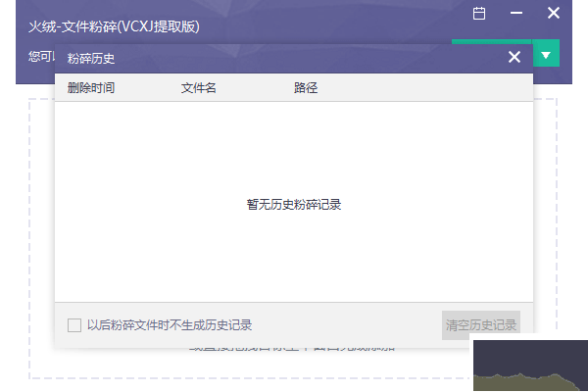Click the label text 以后粉碎文件时不生成历史记录
588x392 pixels.
(x=169, y=325)
